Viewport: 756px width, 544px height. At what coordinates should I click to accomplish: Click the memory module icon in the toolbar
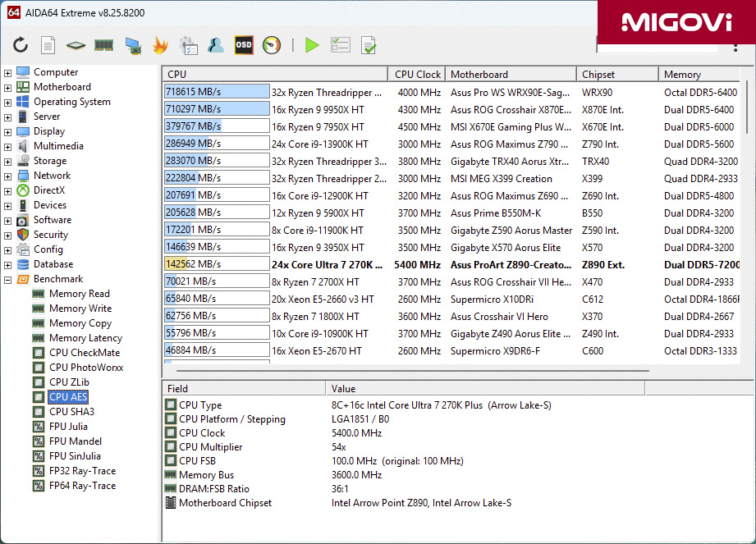103,45
